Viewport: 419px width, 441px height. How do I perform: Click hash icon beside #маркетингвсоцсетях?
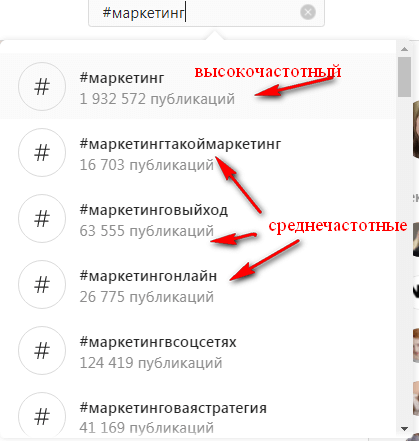point(42,350)
